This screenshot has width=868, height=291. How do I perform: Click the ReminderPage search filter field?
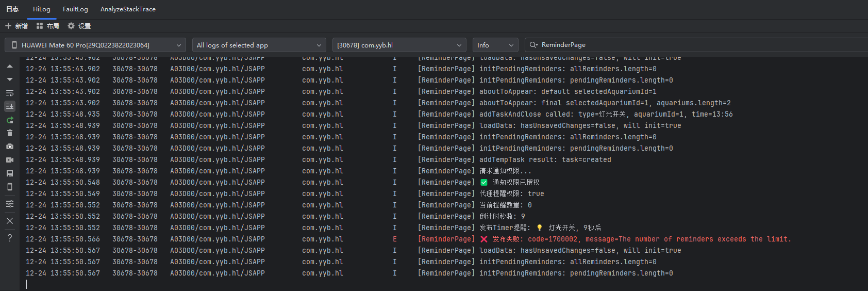tap(696, 45)
